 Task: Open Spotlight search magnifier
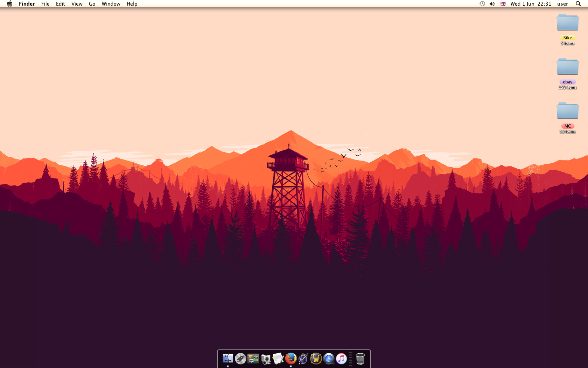pos(578,4)
